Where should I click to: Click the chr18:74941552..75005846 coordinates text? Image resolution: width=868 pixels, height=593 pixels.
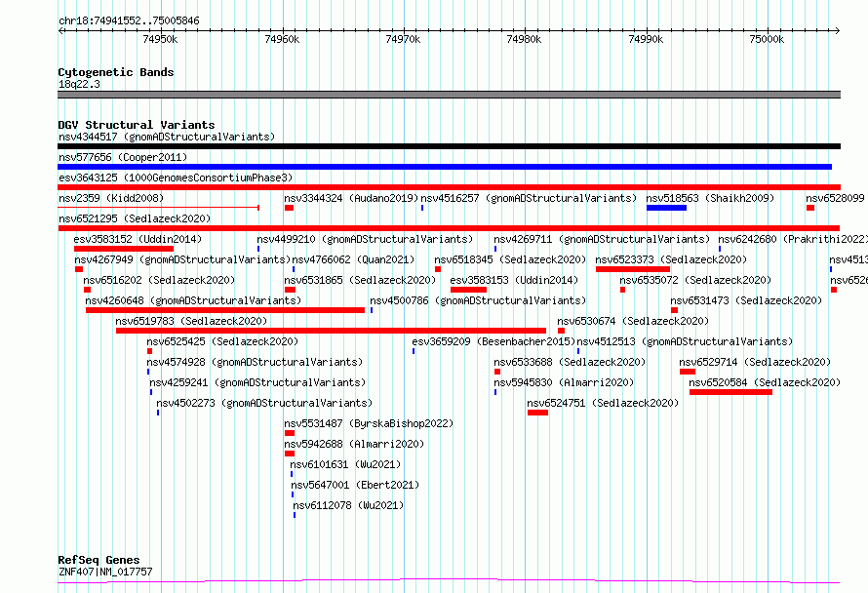pos(129,20)
